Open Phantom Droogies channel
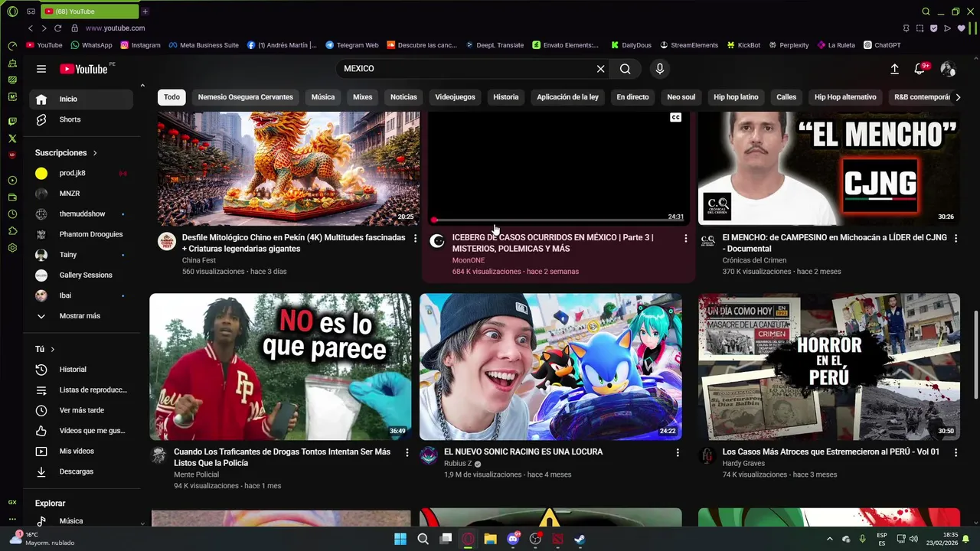The width and height of the screenshot is (980, 551). pyautogui.click(x=81, y=234)
